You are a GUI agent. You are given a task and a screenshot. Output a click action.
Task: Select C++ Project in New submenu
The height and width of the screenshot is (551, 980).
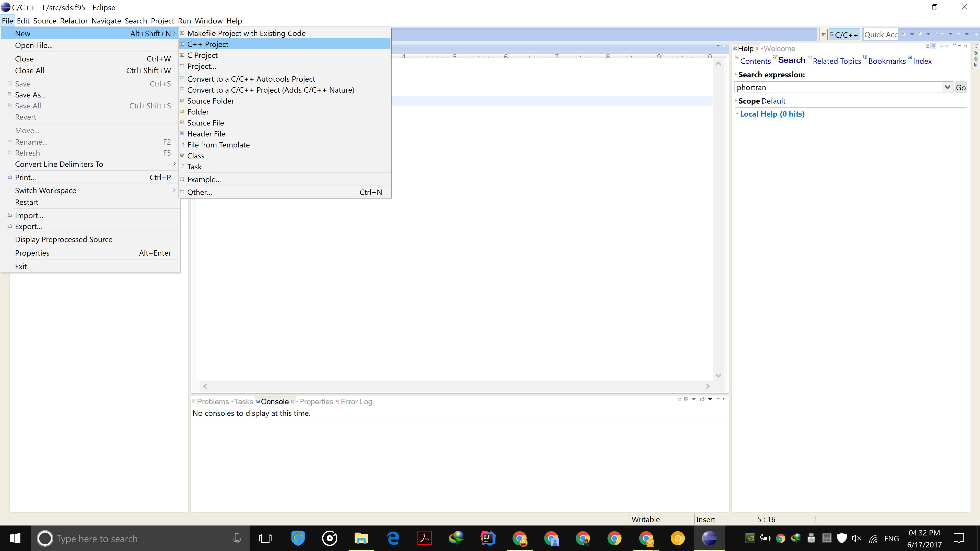pos(285,44)
